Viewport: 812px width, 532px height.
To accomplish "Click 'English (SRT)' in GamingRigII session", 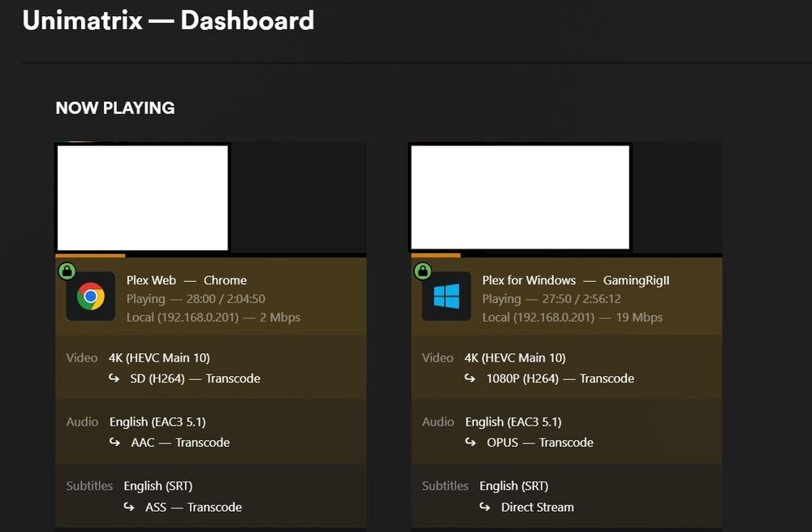I will [x=514, y=486].
